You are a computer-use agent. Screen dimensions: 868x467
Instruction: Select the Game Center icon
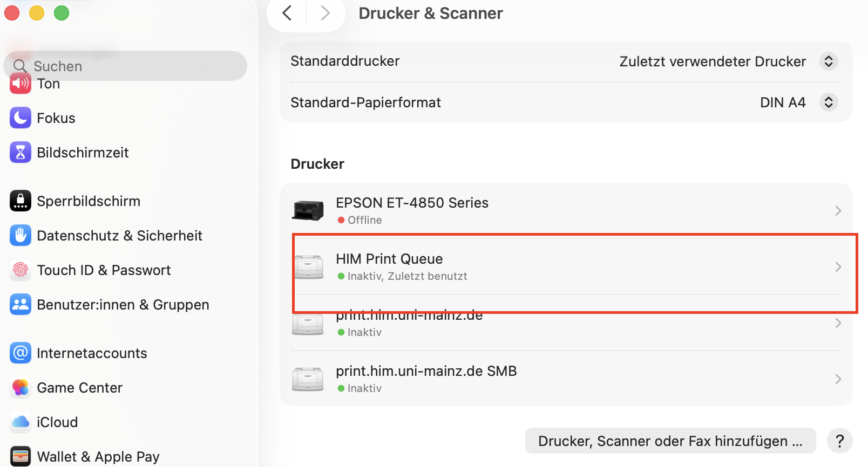pyautogui.click(x=21, y=388)
